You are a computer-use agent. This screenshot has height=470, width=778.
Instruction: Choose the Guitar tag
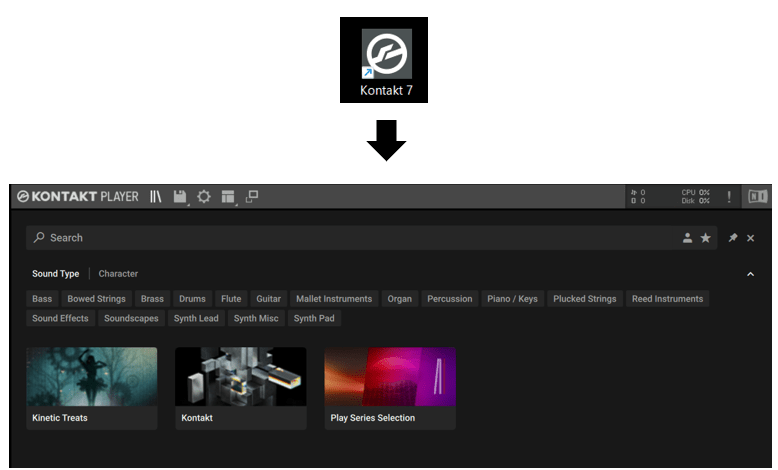[268, 299]
